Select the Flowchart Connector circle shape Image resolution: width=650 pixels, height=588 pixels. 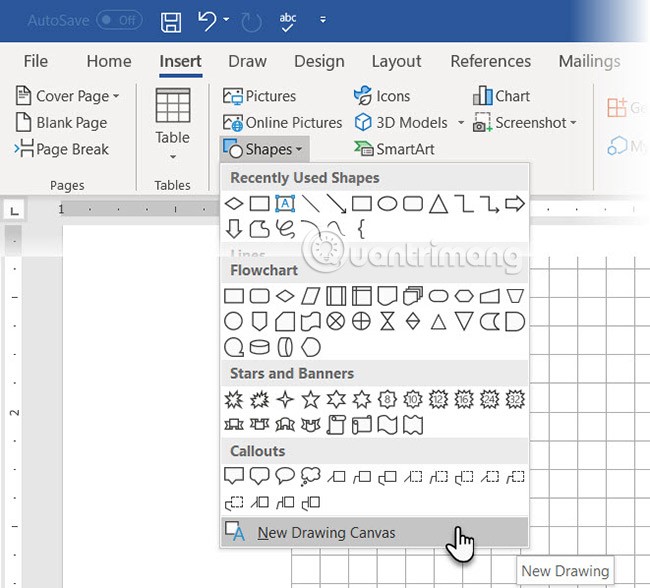click(x=233, y=321)
